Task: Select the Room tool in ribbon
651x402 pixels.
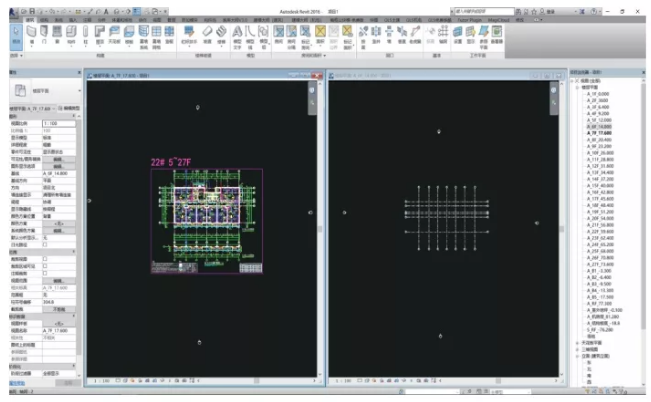Action: pos(277,33)
